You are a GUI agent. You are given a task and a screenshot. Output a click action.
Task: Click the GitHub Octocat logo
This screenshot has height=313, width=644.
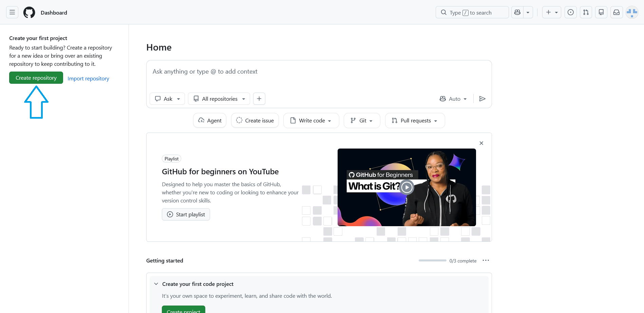29,13
